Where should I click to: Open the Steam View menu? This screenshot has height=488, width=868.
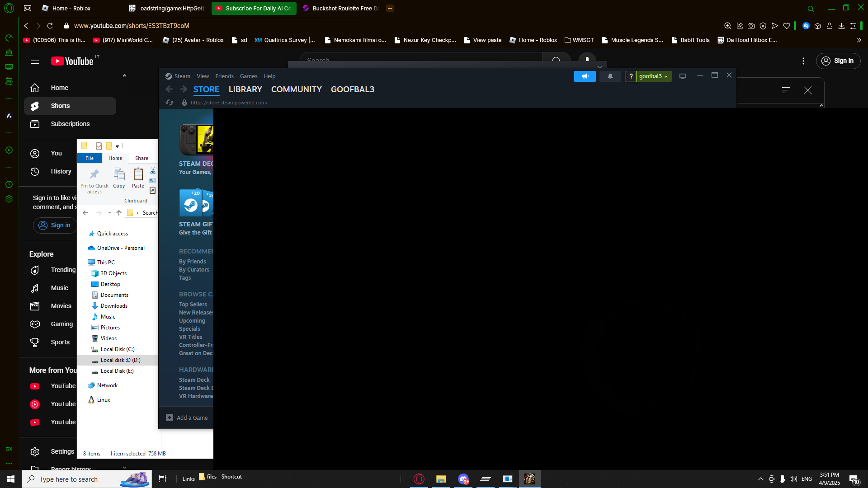(203, 76)
